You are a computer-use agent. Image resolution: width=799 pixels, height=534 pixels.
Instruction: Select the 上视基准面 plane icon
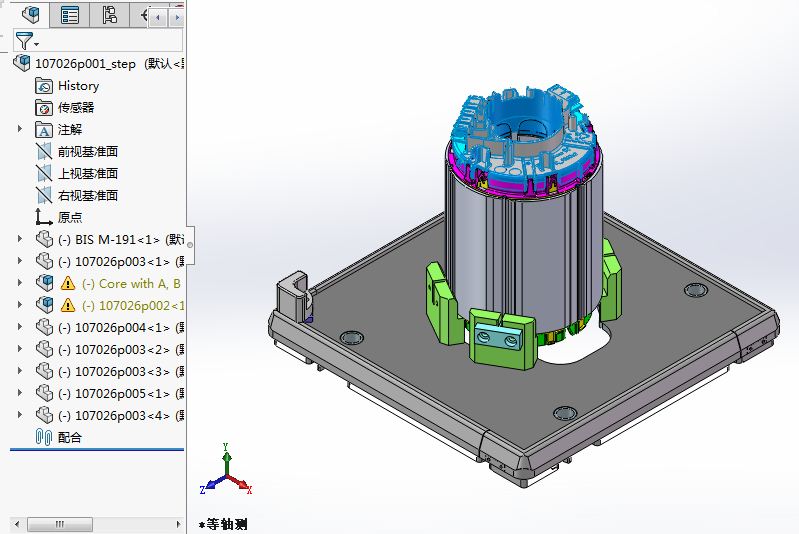[44, 173]
